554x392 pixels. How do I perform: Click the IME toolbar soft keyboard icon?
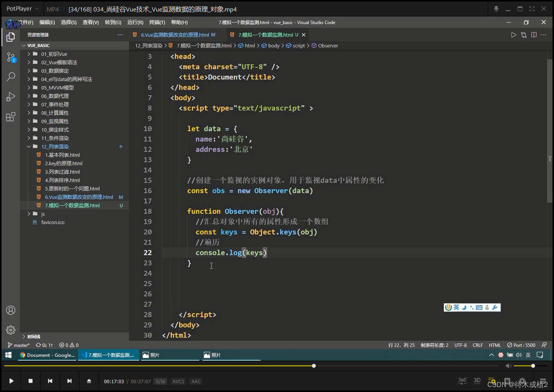tap(479, 307)
